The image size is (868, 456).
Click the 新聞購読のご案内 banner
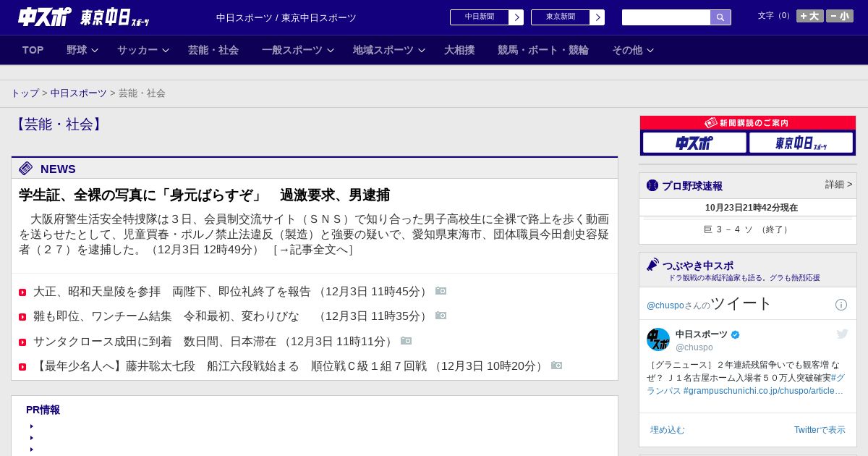(748, 123)
